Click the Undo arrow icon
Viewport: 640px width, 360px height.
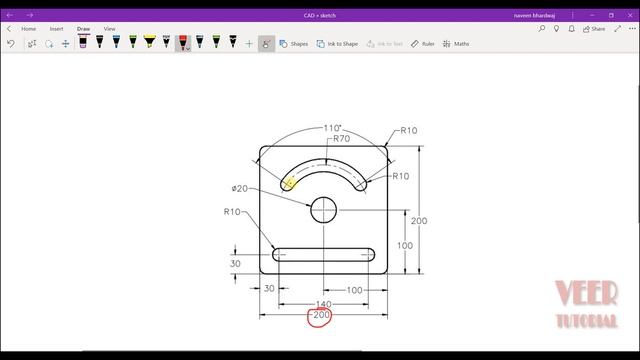11,43
